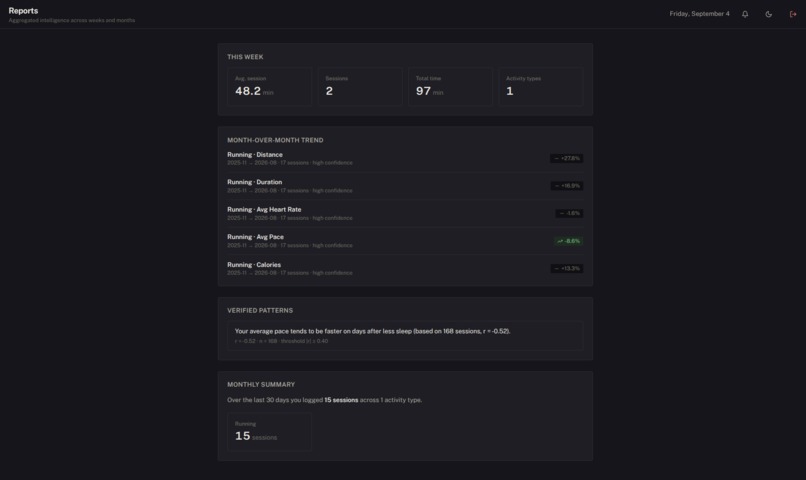This screenshot has height=480, width=806.
Task: Open the Running · Distance trend row
Action: 405,158
